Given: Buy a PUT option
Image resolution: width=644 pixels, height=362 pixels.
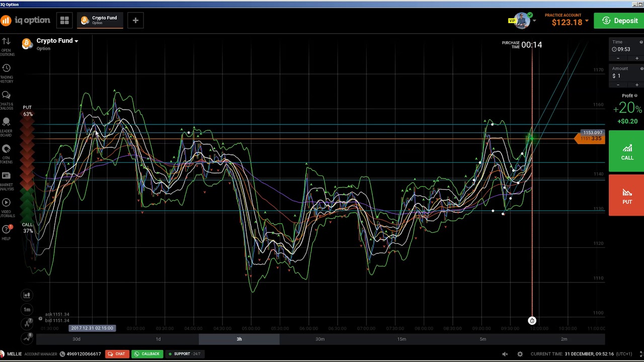Looking at the screenshot, I should point(626,195).
